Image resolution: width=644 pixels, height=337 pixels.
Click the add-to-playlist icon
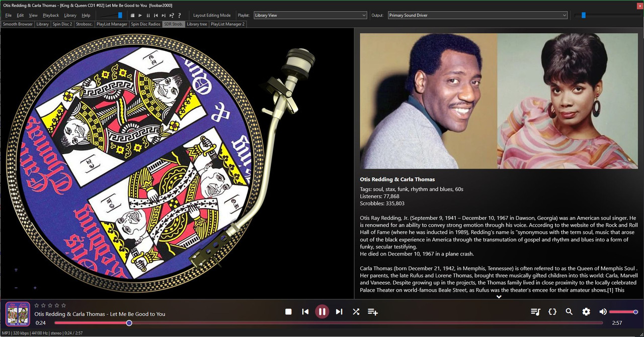coord(373,312)
